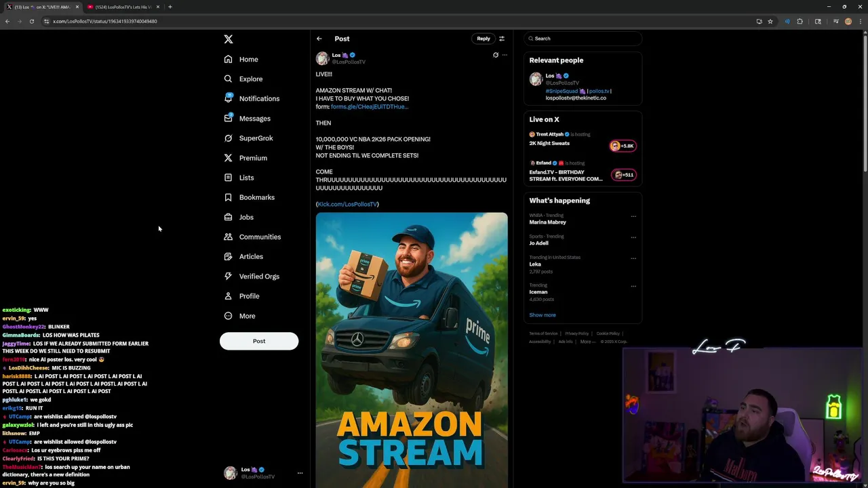Click the Communities people icon
This screenshot has height=488, width=868.
click(x=229, y=237)
